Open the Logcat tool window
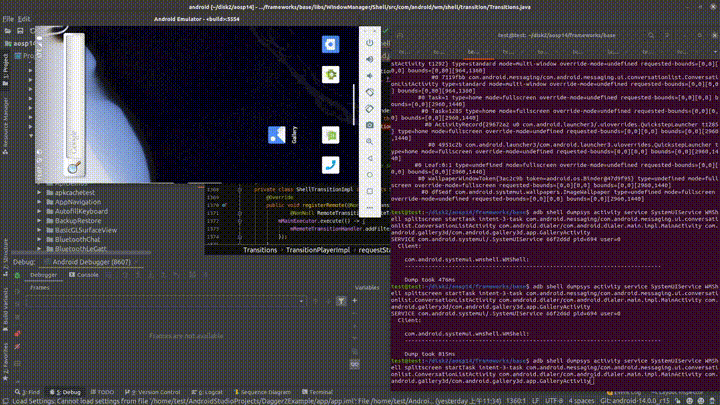720x405 pixels. (x=207, y=392)
